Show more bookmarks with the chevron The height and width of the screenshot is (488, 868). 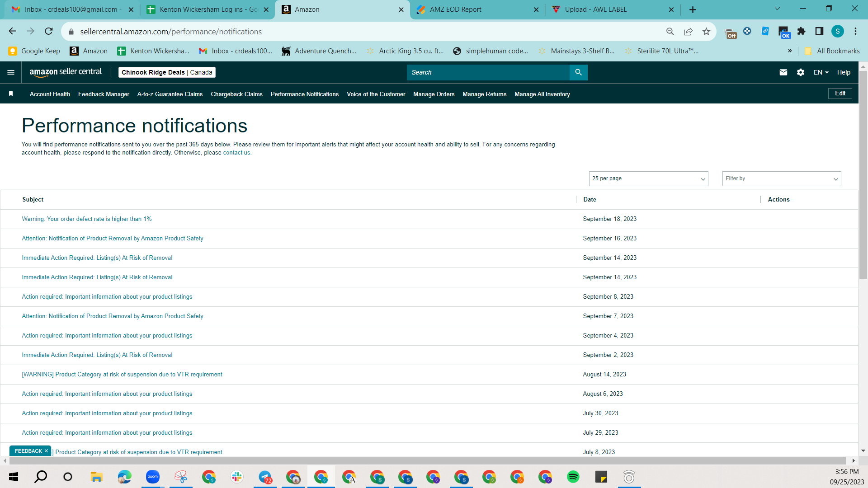tap(790, 51)
